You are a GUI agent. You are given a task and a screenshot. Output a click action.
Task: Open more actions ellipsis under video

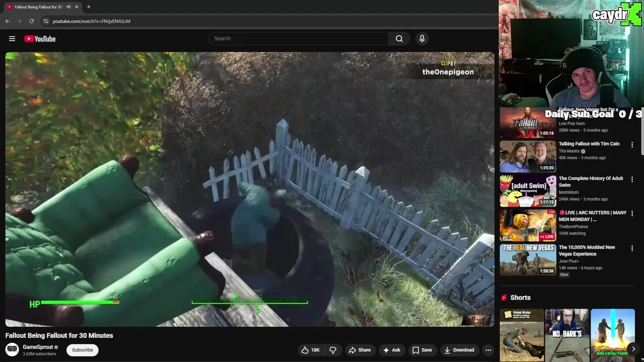click(x=488, y=350)
